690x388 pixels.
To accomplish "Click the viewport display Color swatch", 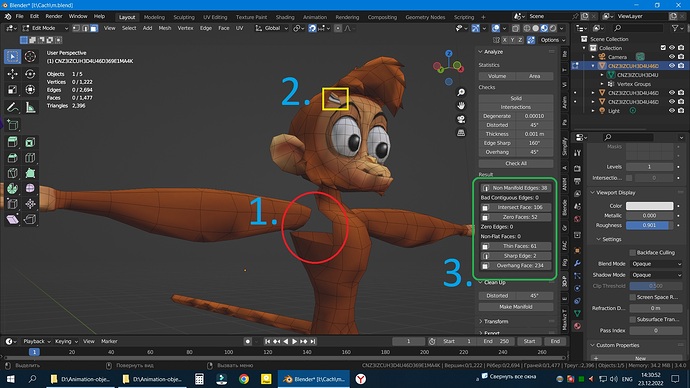I will point(650,206).
